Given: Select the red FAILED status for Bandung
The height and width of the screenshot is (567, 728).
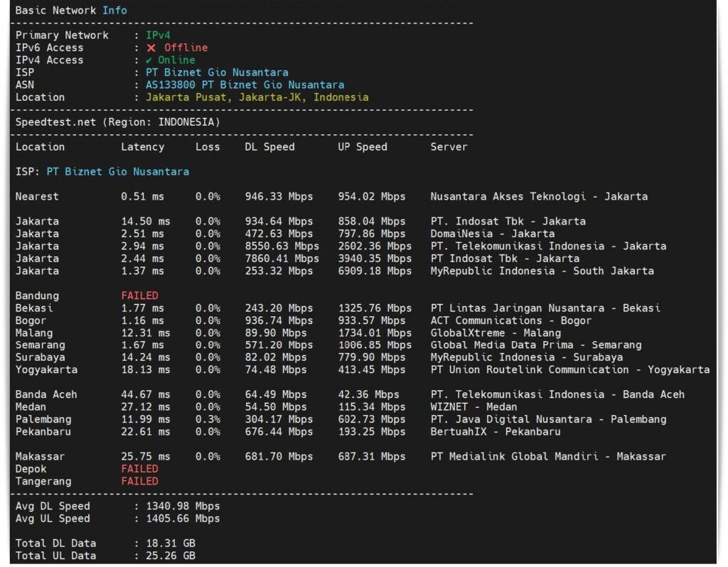Looking at the screenshot, I should (x=139, y=296).
